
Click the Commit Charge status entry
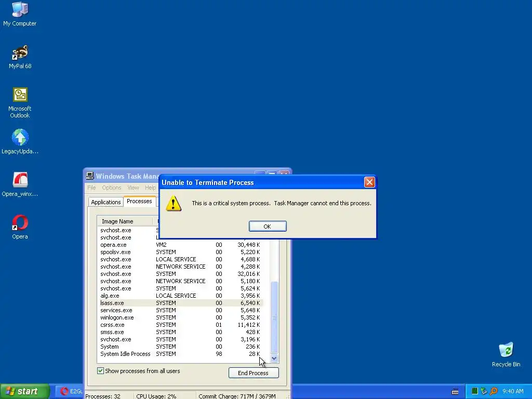point(237,396)
